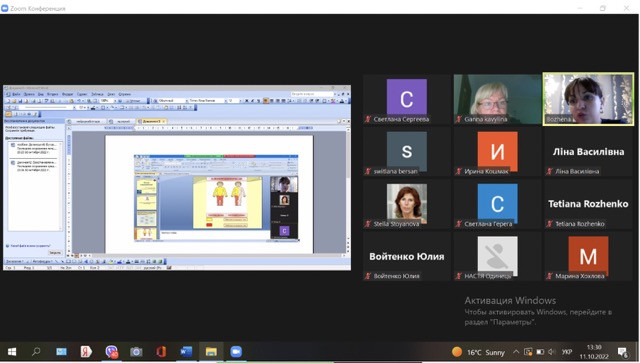Click the Марина Хохлова name label
The width and height of the screenshot is (640, 363).
click(580, 276)
